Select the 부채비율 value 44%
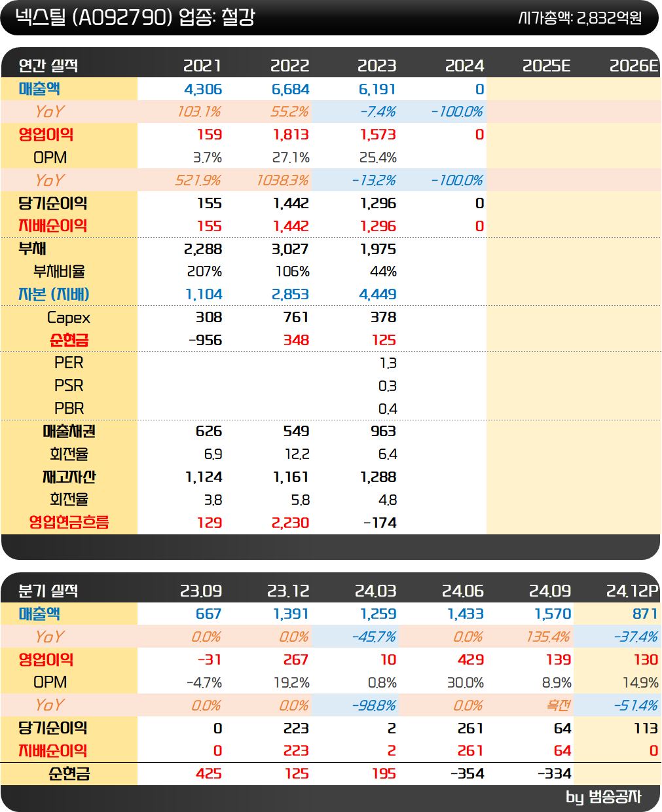This screenshot has width=662, height=812. (x=383, y=272)
